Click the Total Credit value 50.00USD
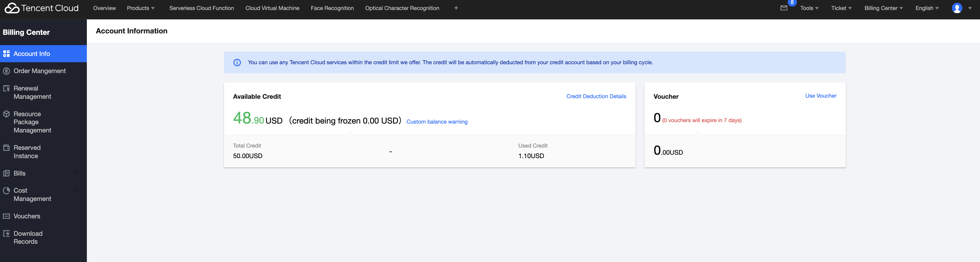This screenshot has width=980, height=262. coord(248,156)
